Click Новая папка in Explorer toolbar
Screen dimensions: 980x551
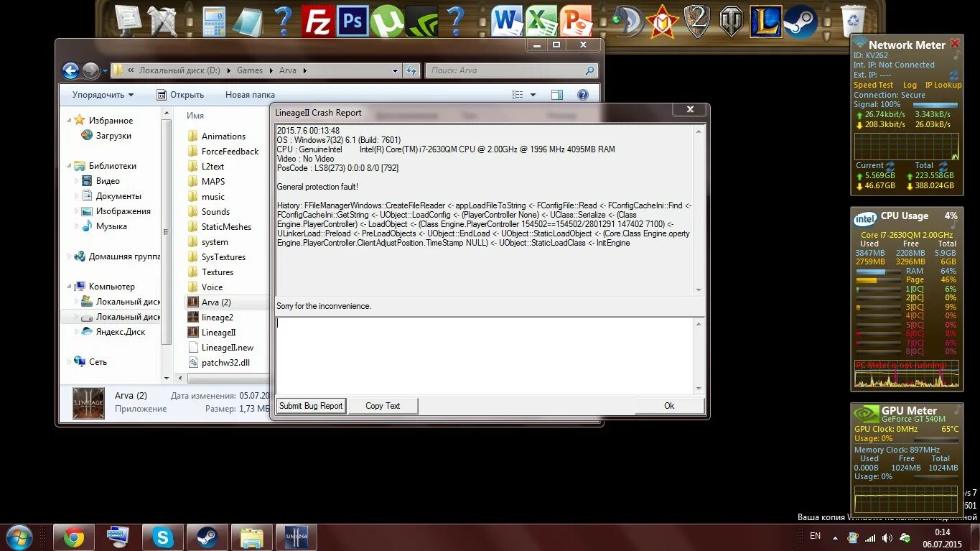point(250,95)
